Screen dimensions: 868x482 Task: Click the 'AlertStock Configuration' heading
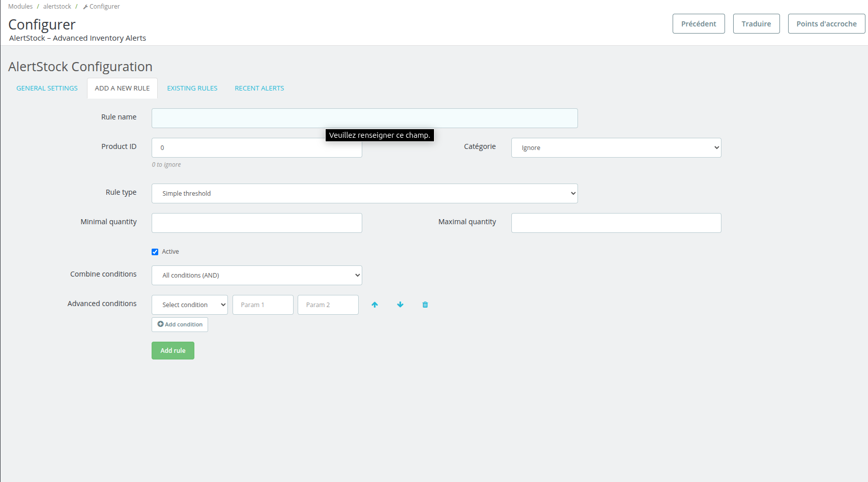80,67
